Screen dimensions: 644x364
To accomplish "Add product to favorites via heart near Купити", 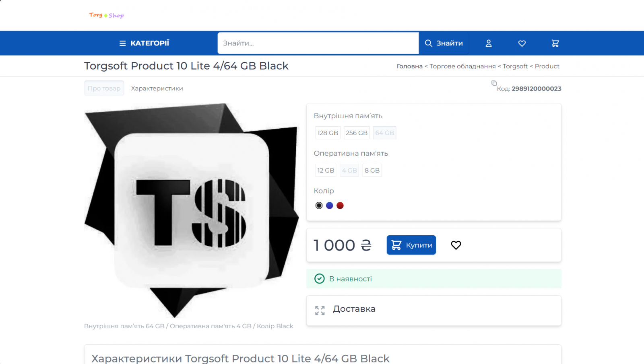I will point(456,245).
